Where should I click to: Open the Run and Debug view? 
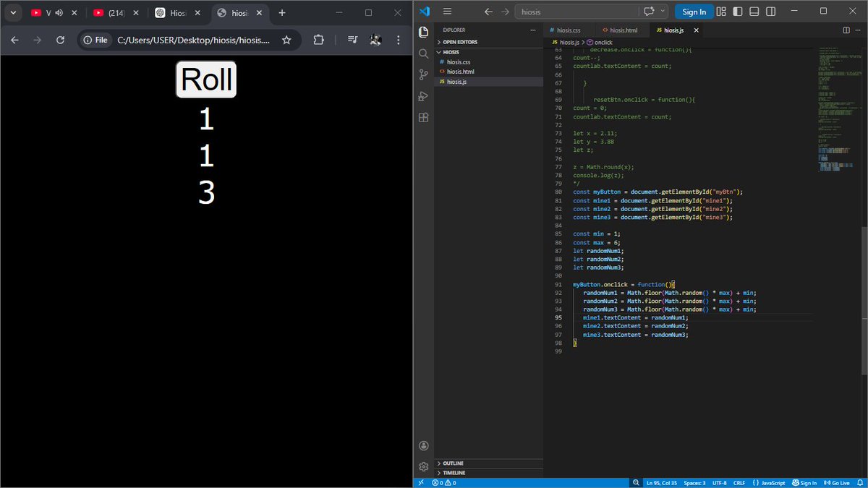pos(424,96)
